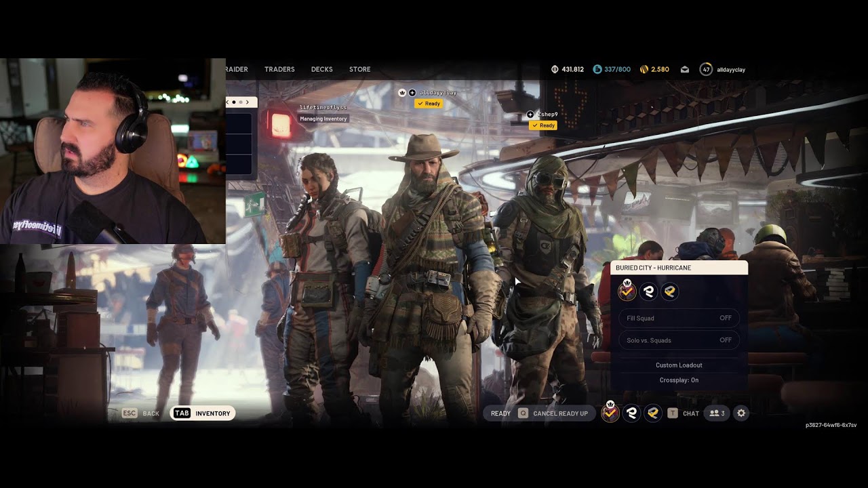The image size is (868, 488).
Task: Select the white R avatar in squad panel
Action: pos(649,291)
